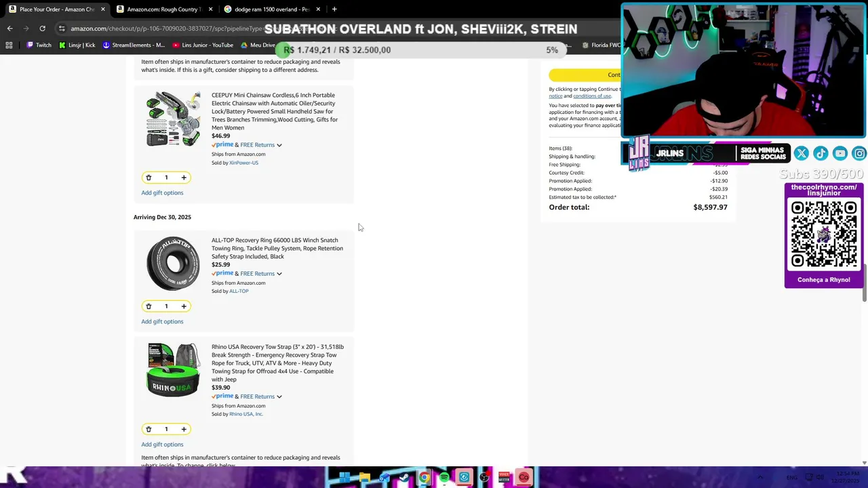Switch to Amazon Rough Country tab
This screenshot has height=488, width=868.
(164, 9)
